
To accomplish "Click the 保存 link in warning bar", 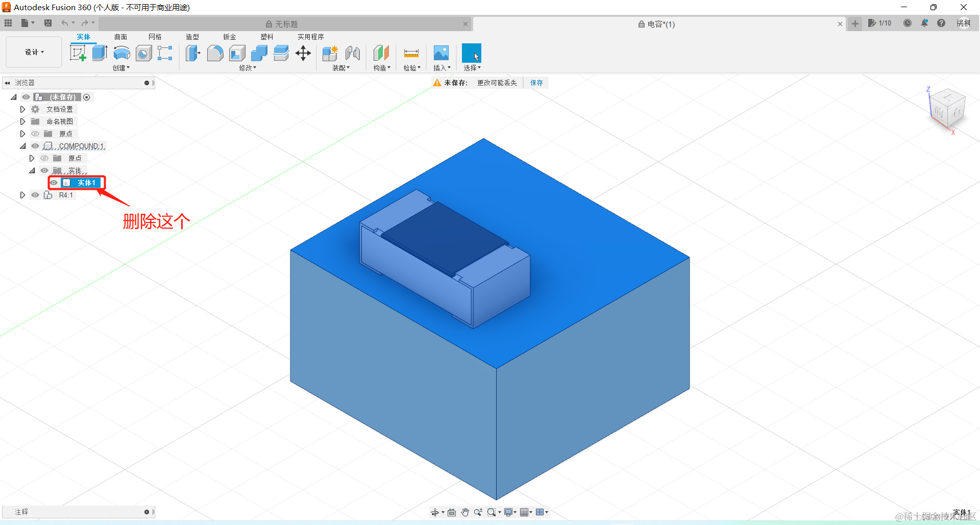I will pyautogui.click(x=536, y=83).
